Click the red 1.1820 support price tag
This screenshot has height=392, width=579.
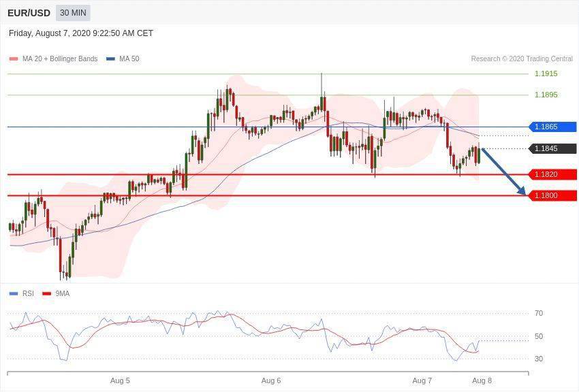pos(552,174)
